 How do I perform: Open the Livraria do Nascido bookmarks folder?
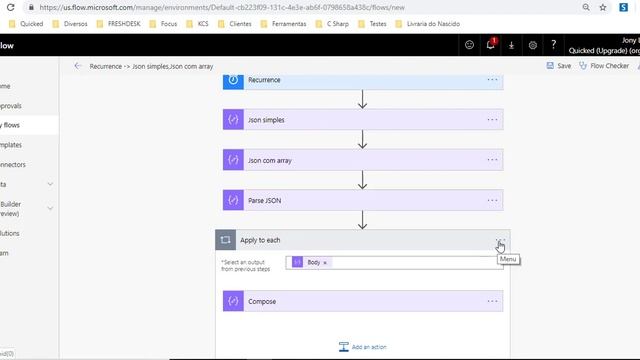click(x=428, y=24)
